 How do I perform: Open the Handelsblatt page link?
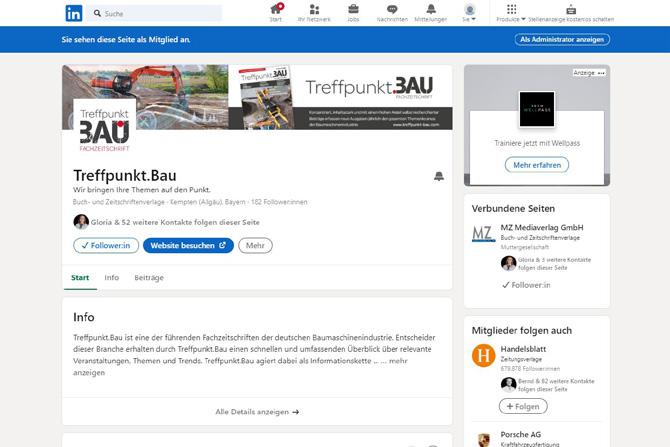523,349
